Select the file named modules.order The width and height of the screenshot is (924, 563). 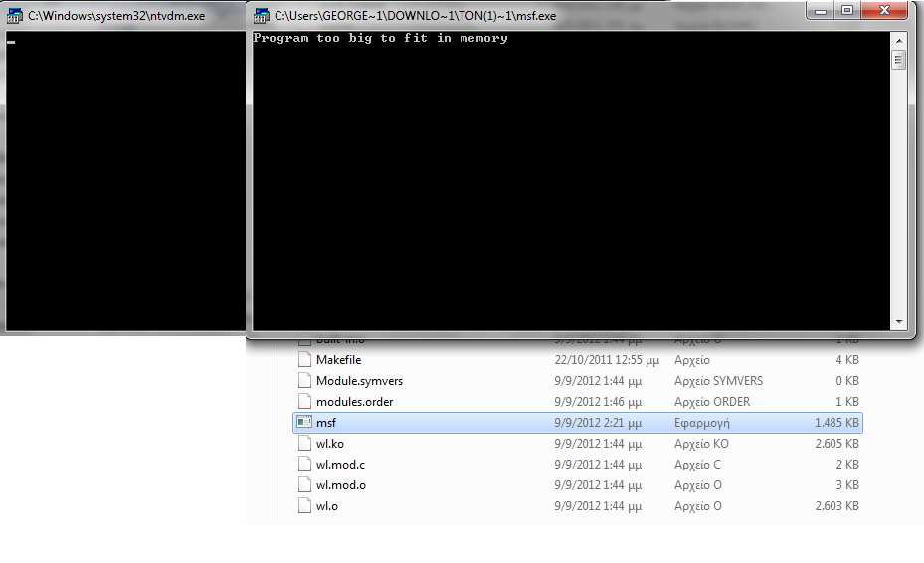tap(355, 402)
